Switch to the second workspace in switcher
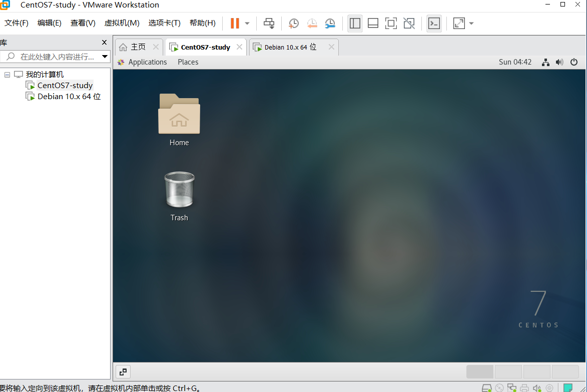The width and height of the screenshot is (587, 392). point(508,371)
